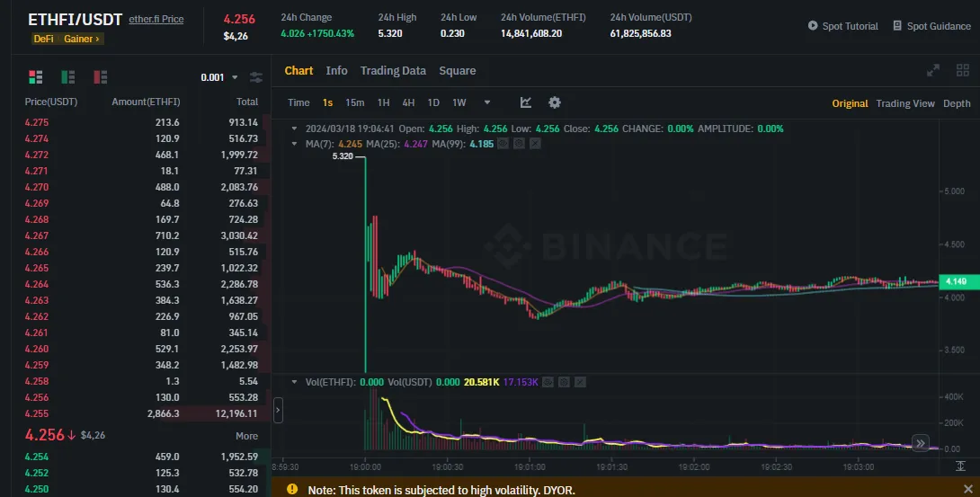Toggle Vol indicator visibility eye icon

[548, 381]
